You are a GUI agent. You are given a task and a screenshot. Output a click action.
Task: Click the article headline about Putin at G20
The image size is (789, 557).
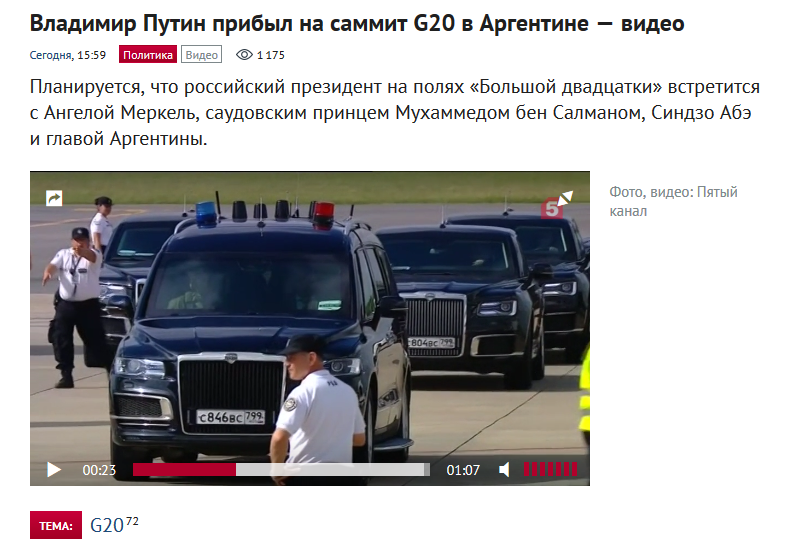[x=357, y=23]
